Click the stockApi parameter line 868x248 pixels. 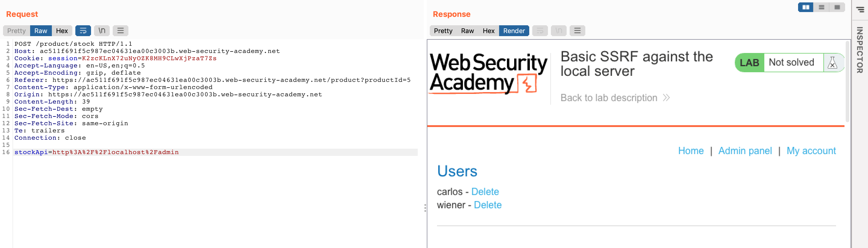[x=216, y=152]
